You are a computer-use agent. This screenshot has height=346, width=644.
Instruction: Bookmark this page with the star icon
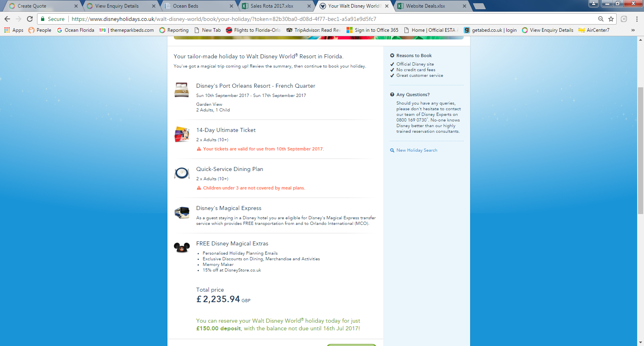(x=611, y=19)
